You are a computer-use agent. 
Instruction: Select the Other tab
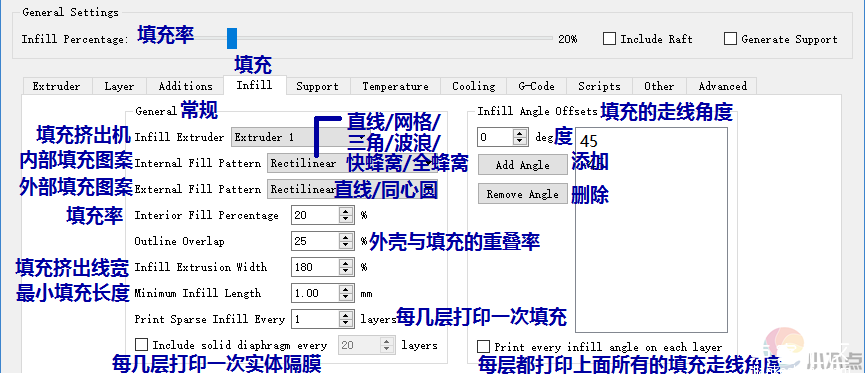pos(659,86)
